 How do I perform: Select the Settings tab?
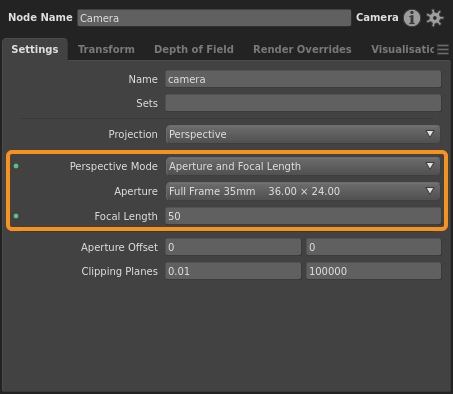[35, 49]
